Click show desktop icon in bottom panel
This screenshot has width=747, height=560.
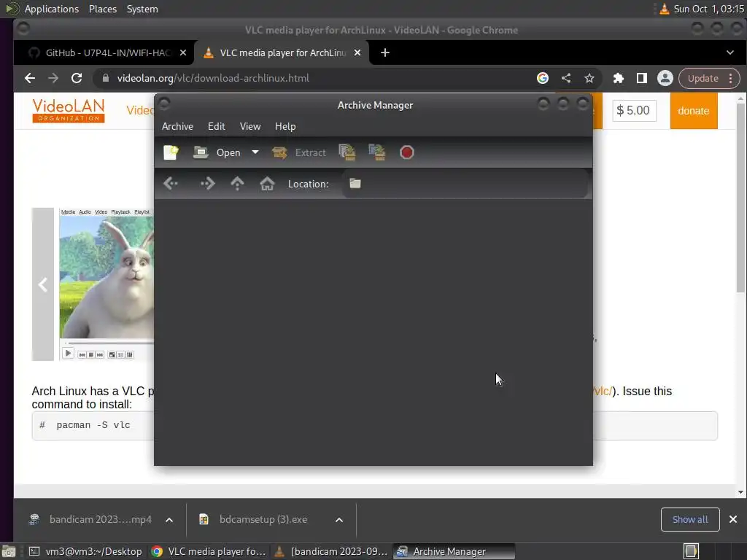[9, 551]
